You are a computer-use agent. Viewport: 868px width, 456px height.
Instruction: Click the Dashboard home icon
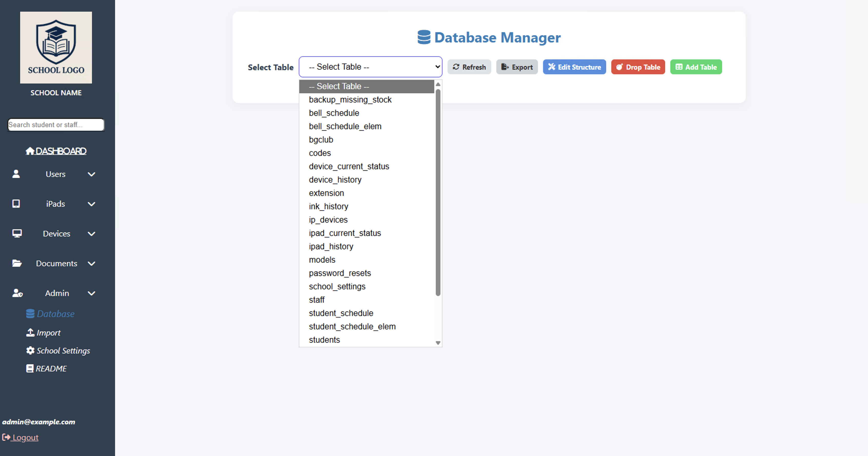[30, 151]
